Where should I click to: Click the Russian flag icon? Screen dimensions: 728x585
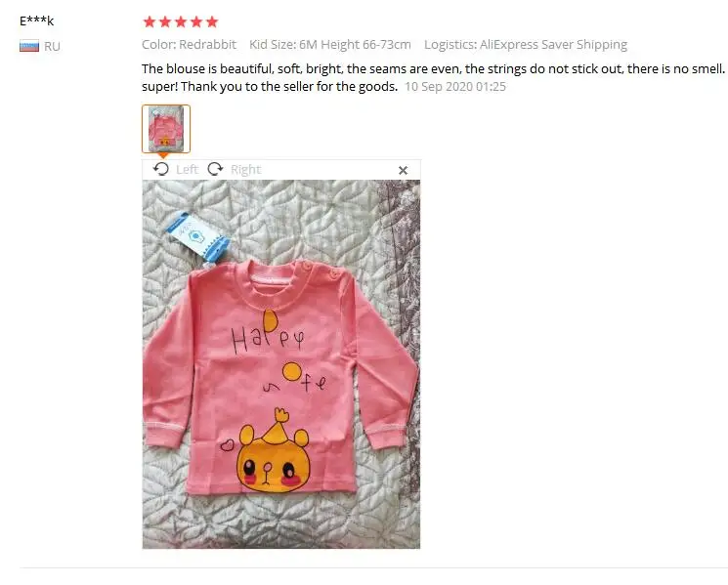[29, 47]
